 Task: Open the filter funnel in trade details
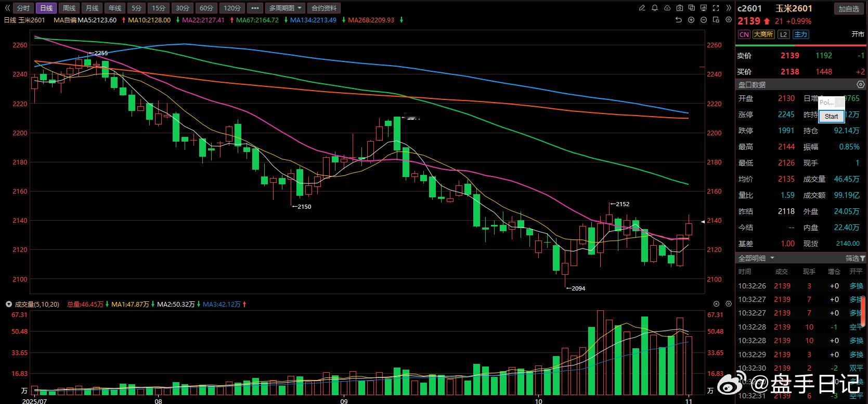click(x=862, y=258)
